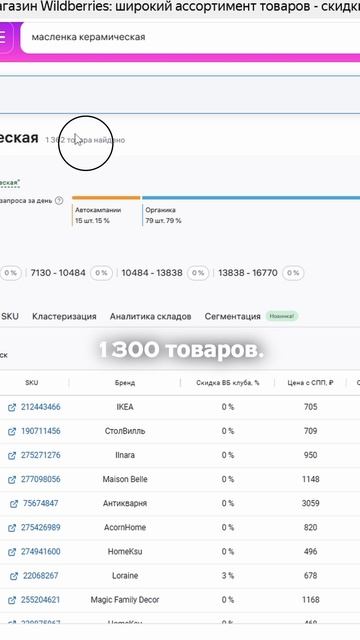
Task: Click the price value 1168
Action: [310, 600]
